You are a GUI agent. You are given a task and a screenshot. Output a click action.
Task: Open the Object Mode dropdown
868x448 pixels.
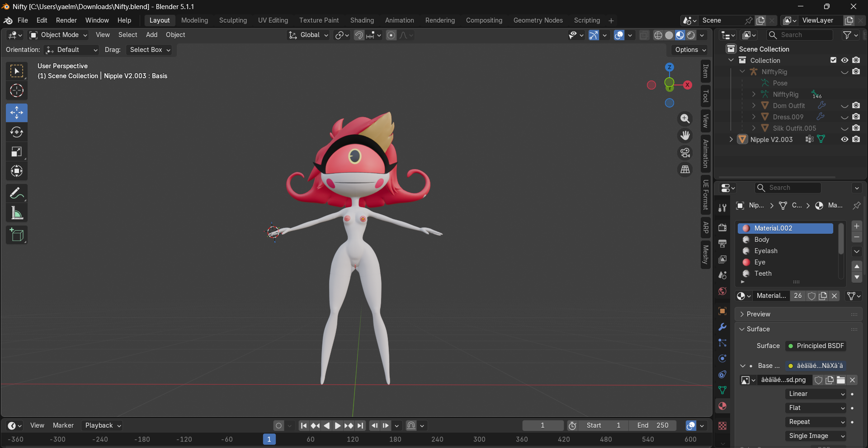pos(58,35)
